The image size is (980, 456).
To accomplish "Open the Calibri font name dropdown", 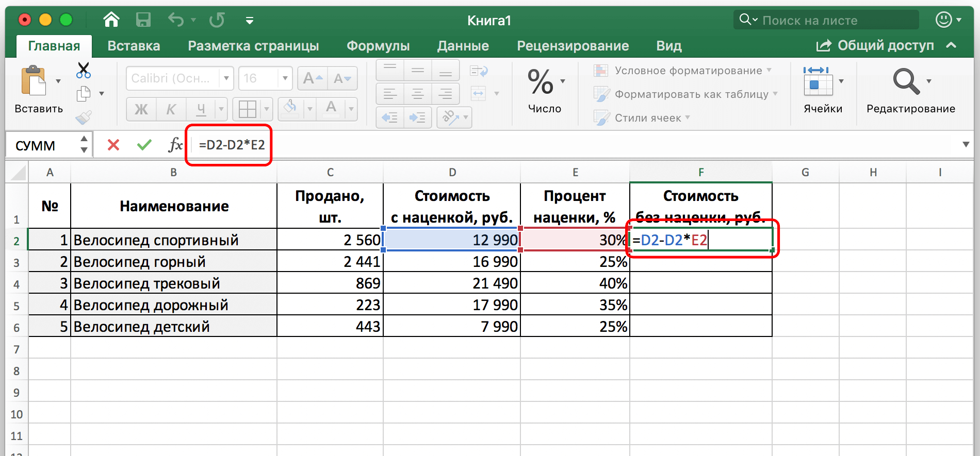I will coord(226,78).
